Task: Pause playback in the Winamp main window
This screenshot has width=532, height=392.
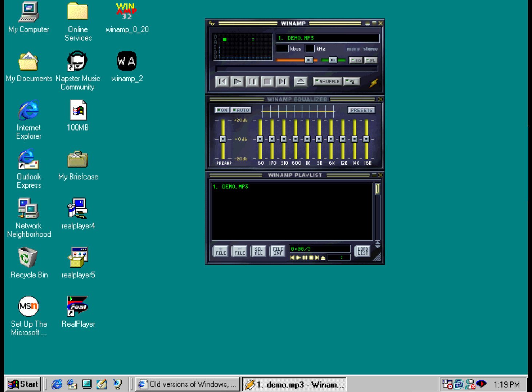Action: coord(252,82)
